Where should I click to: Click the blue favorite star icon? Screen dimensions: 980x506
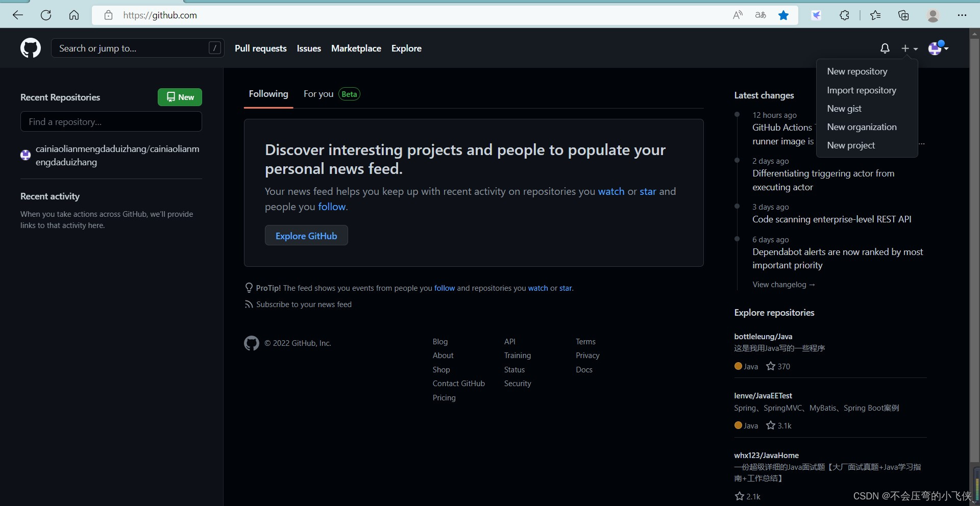783,15
